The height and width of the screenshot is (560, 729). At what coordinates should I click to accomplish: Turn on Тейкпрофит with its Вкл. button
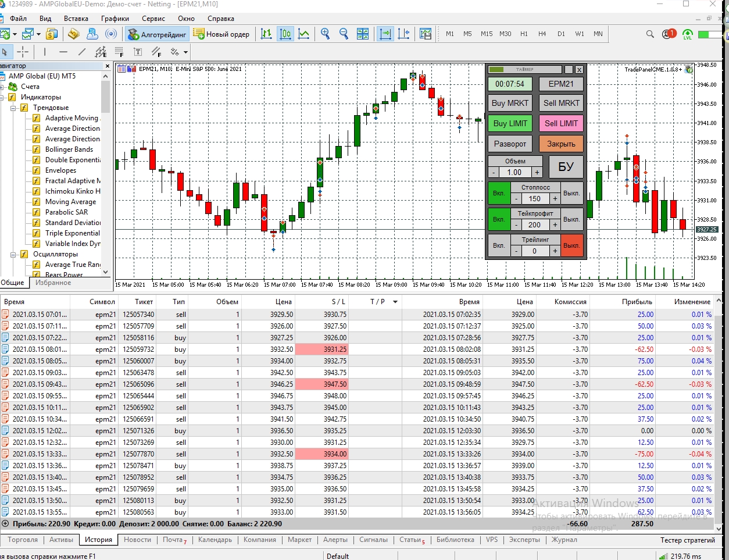point(499,219)
